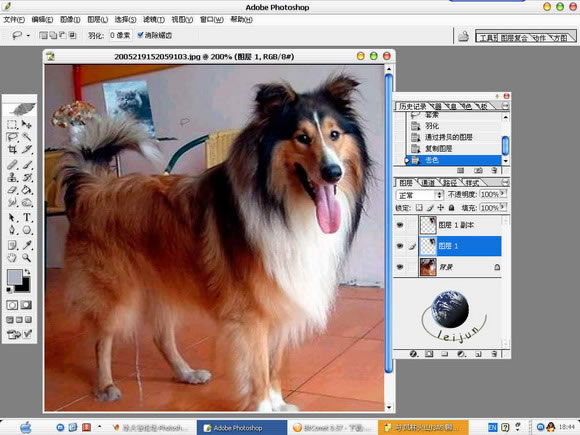
Task: Create new layer icon in Layers panel
Action: pyautogui.click(x=478, y=354)
